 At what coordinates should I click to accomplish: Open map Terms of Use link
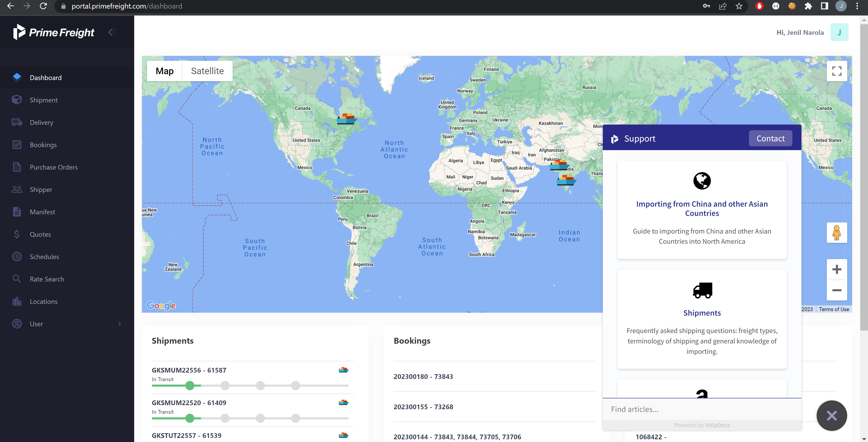pos(834,309)
